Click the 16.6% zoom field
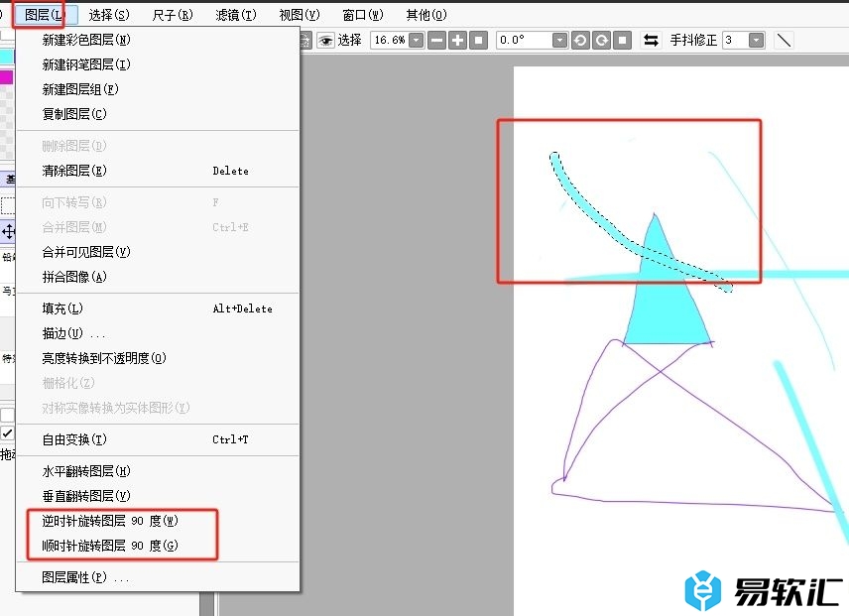This screenshot has height=616, width=849. pyautogui.click(x=390, y=40)
